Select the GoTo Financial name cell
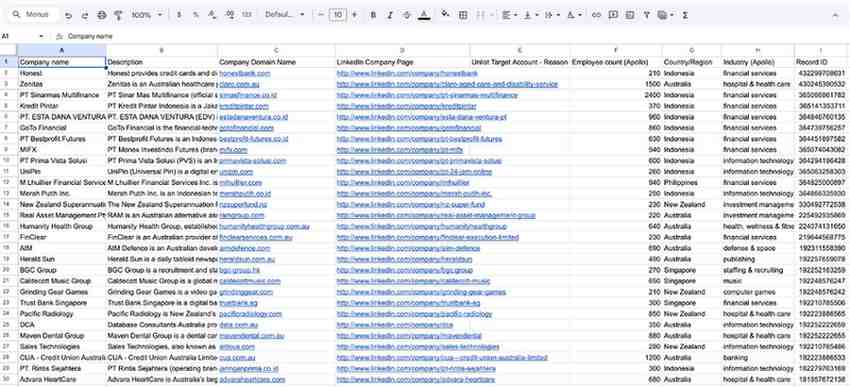The width and height of the screenshot is (850, 387). pyautogui.click(x=61, y=128)
